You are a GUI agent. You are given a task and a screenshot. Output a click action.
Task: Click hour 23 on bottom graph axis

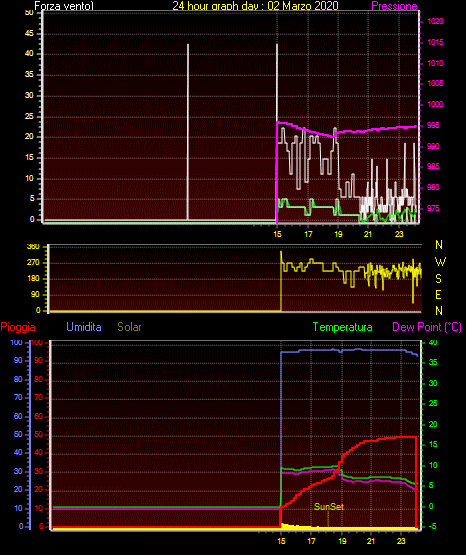(x=401, y=541)
